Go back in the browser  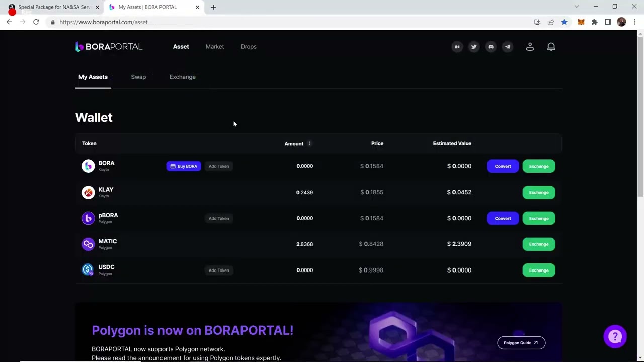9,22
